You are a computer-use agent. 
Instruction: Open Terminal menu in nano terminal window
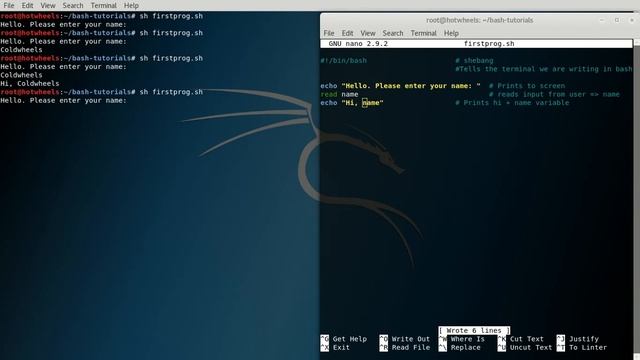pyautogui.click(x=423, y=33)
